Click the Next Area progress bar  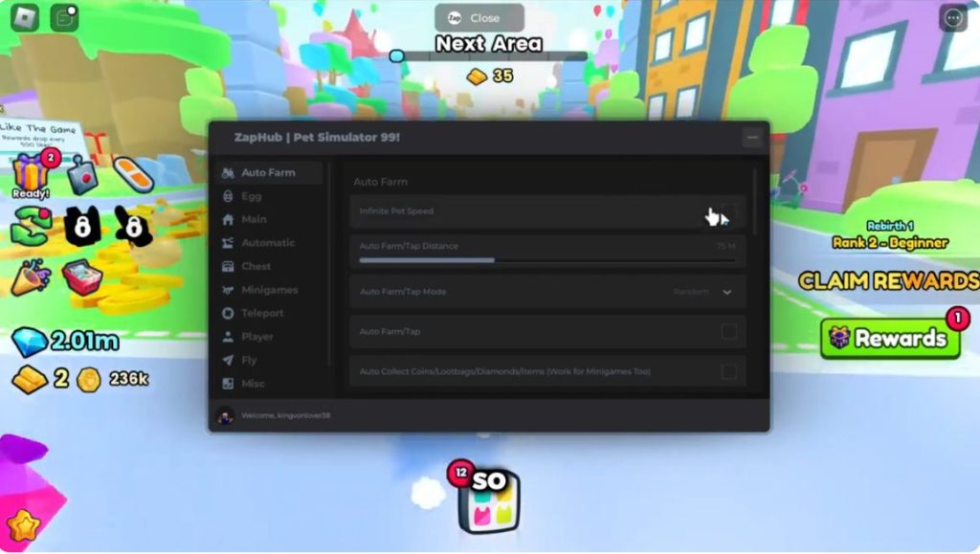[488, 56]
